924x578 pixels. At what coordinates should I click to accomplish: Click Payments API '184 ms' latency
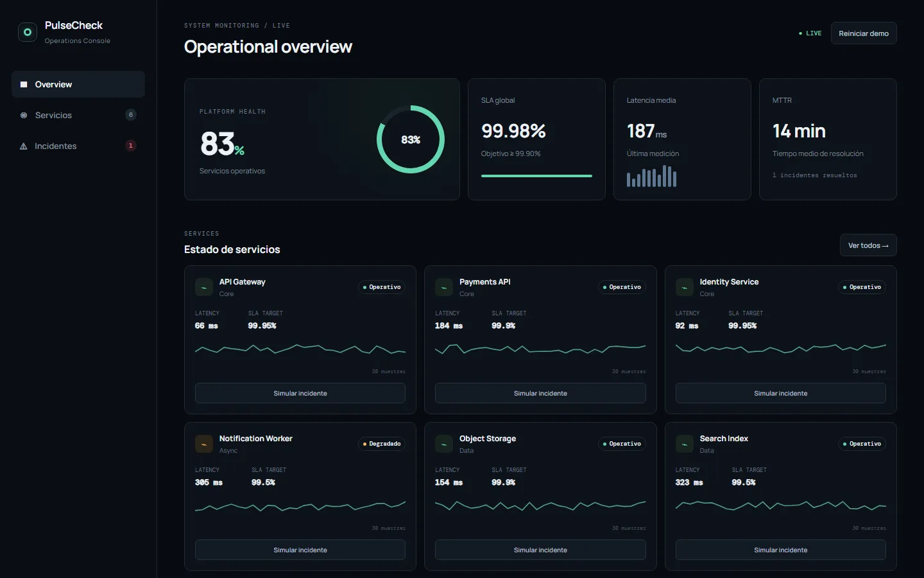click(x=449, y=326)
